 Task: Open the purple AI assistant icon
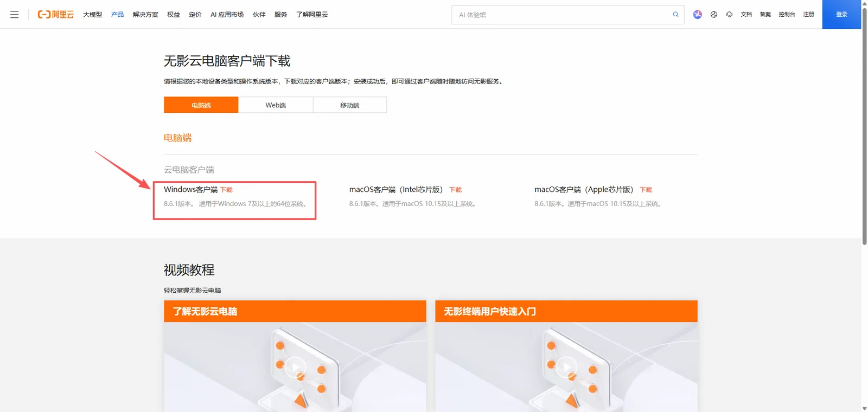[x=698, y=15]
